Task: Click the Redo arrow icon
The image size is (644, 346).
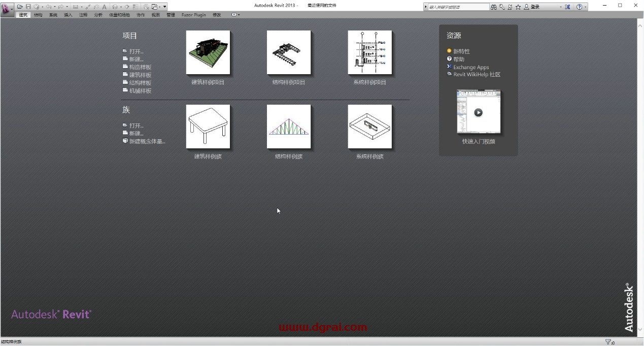Action: tap(61, 7)
